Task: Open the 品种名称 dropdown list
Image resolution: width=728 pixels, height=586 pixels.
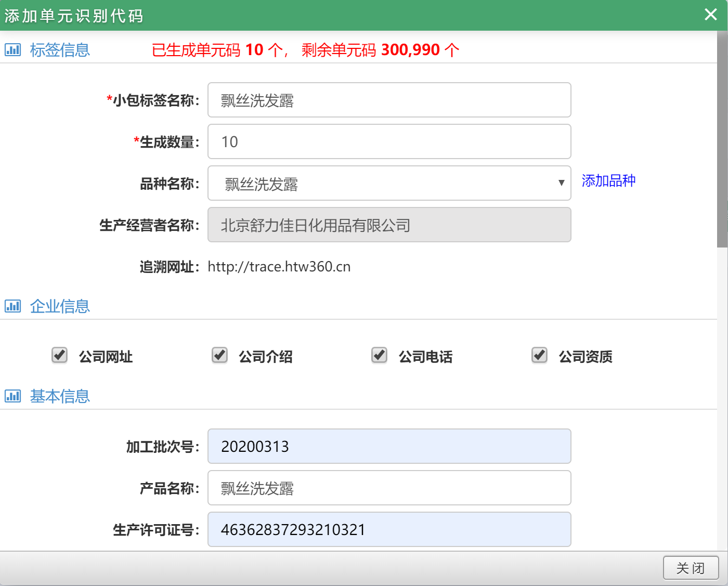Action: [389, 183]
